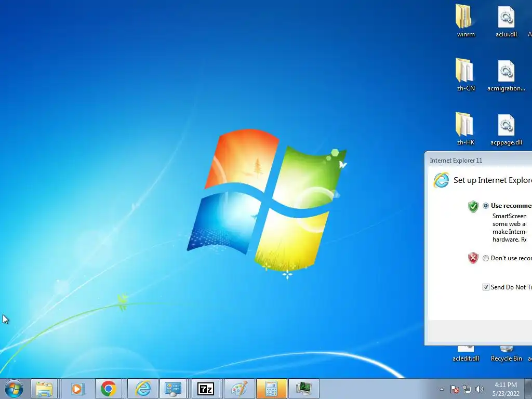This screenshot has width=532, height=399.
Task: Open the Control Panel taskbar icon
Action: coord(173,389)
